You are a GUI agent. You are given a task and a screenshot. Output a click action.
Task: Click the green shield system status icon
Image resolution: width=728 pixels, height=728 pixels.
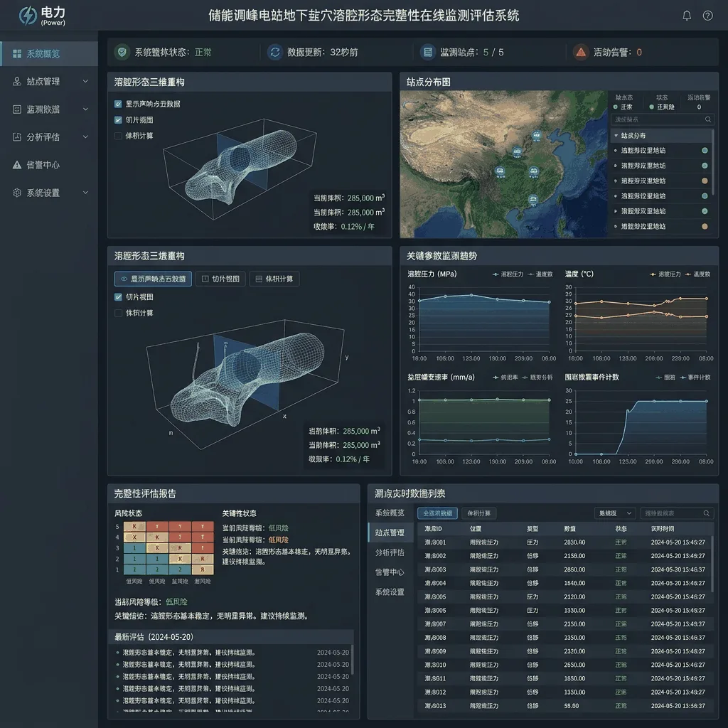(x=122, y=52)
